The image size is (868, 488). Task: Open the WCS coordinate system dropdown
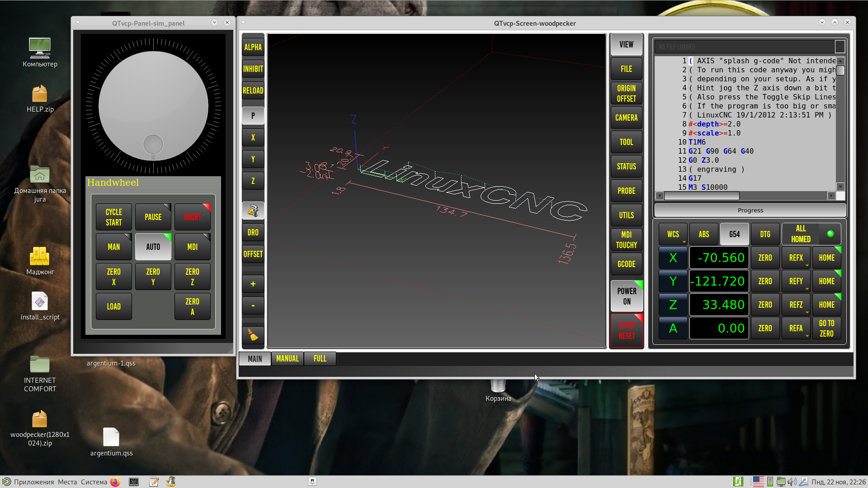[x=673, y=234]
